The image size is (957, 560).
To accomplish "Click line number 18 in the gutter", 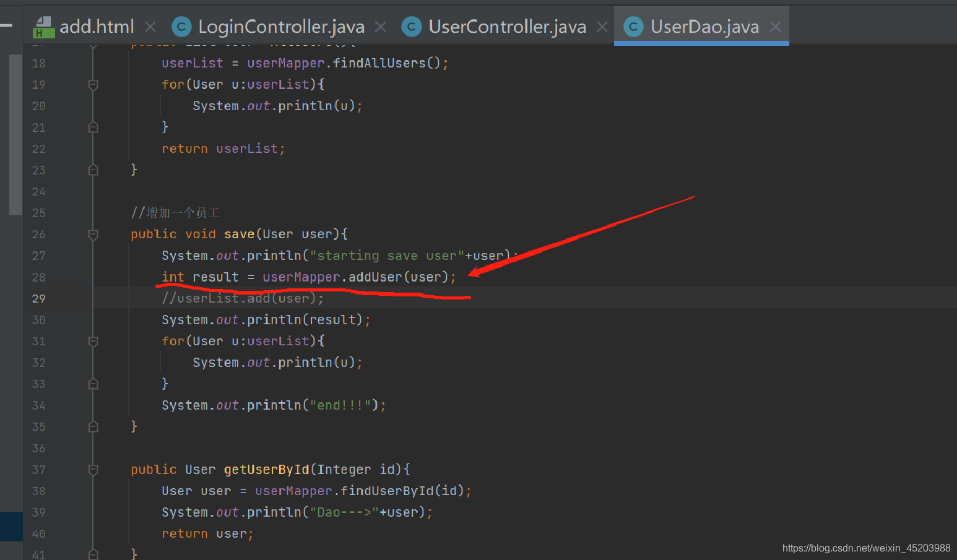I will [39, 63].
